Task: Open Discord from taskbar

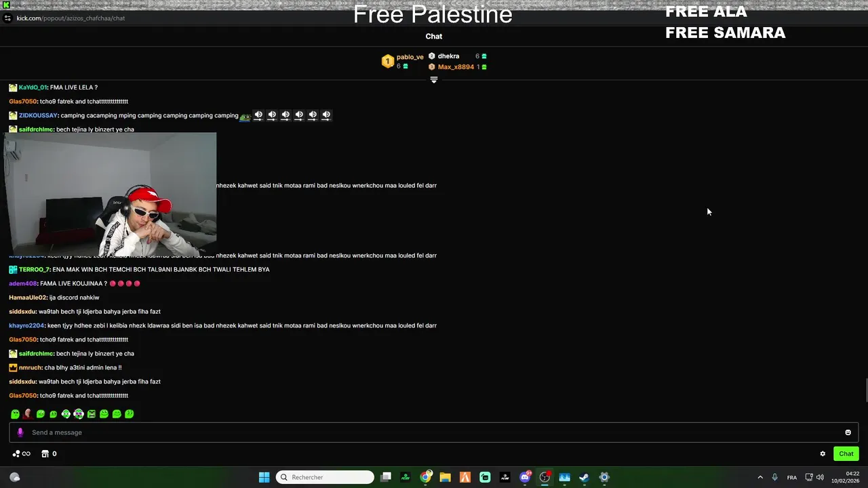Action: pyautogui.click(x=525, y=477)
